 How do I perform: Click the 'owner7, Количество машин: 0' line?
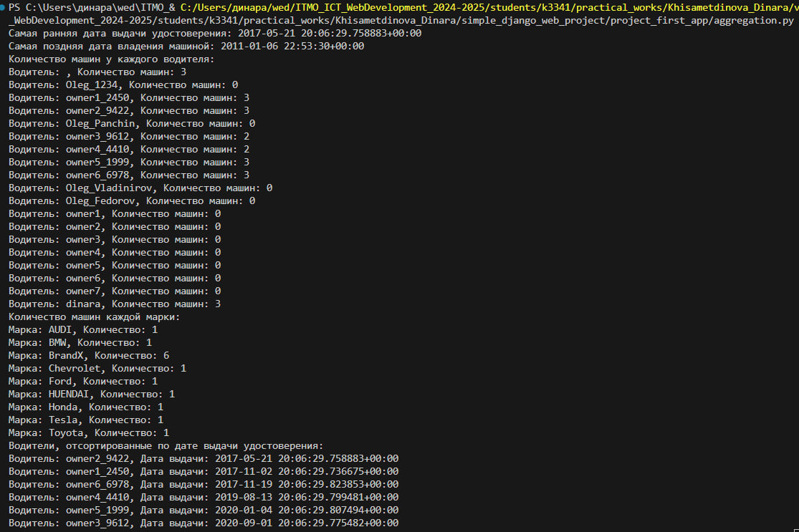(x=115, y=291)
